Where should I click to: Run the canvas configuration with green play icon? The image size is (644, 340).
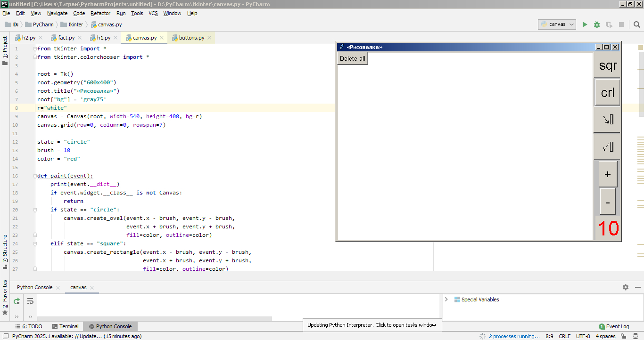pos(585,24)
